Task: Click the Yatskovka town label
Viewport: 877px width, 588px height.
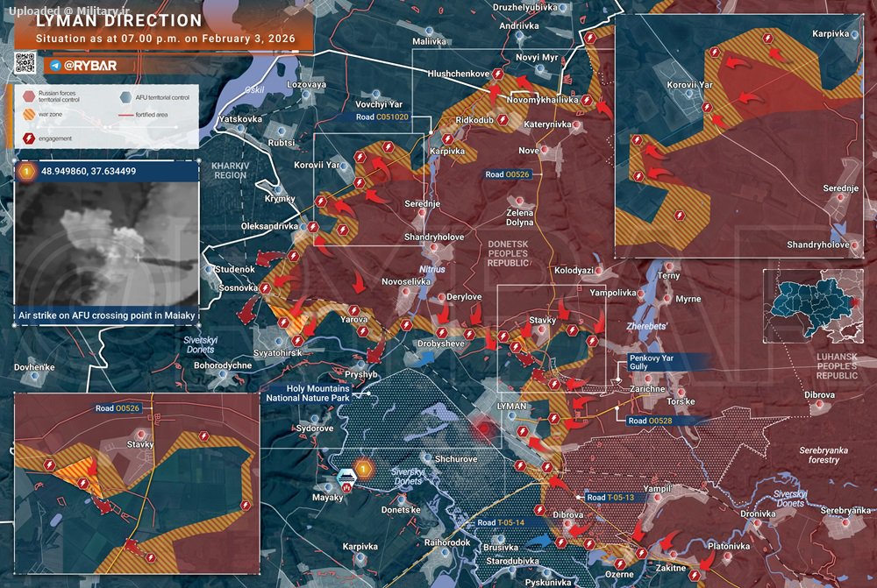Action: [240, 119]
